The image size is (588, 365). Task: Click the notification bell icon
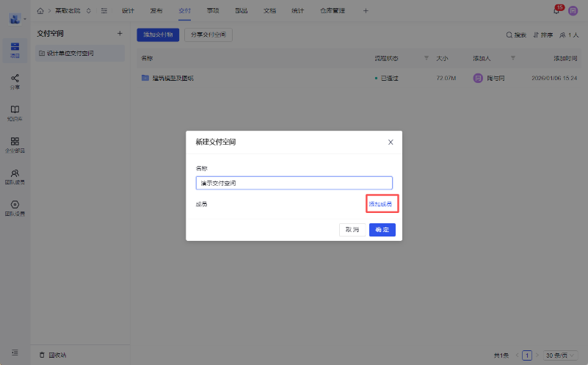click(x=556, y=11)
